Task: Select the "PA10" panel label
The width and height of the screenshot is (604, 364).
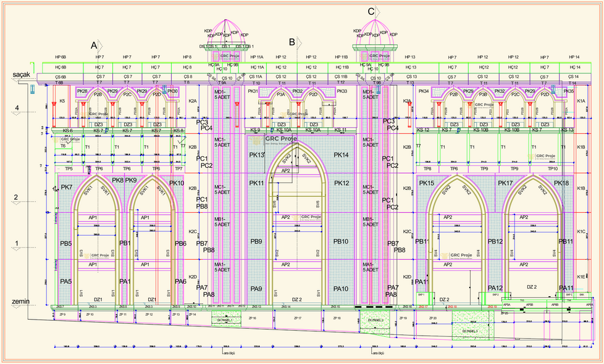Action: pyautogui.click(x=341, y=289)
